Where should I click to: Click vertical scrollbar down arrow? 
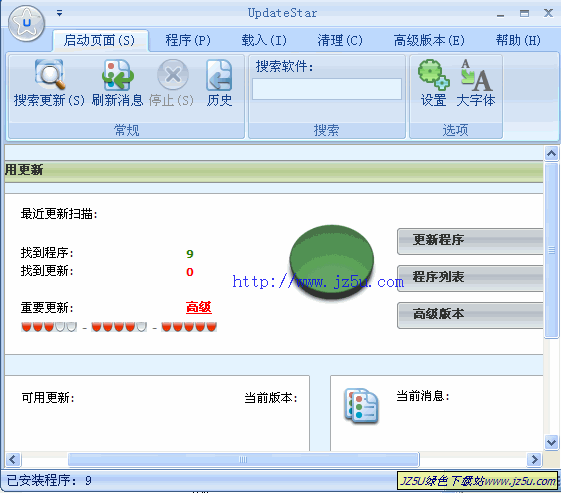[x=551, y=442]
